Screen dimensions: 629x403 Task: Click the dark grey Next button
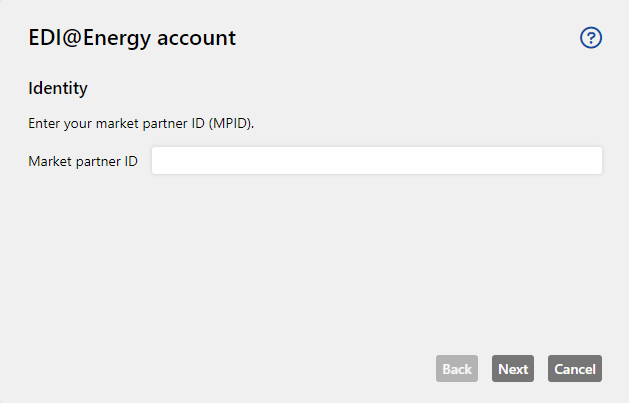pos(513,369)
